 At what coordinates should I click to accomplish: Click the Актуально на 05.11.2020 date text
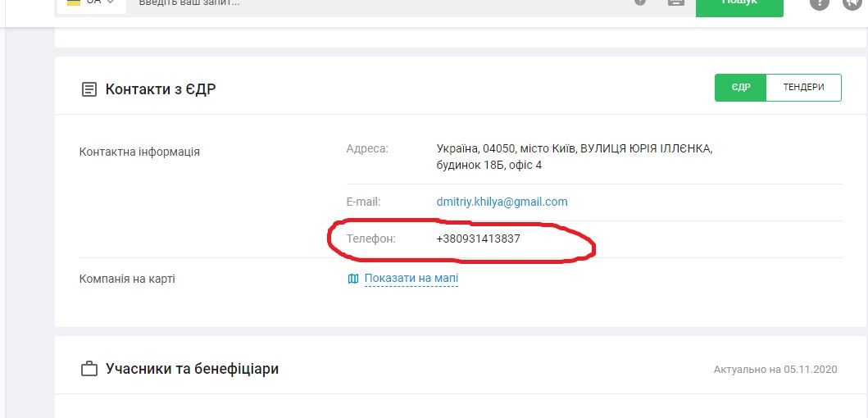pos(775,370)
